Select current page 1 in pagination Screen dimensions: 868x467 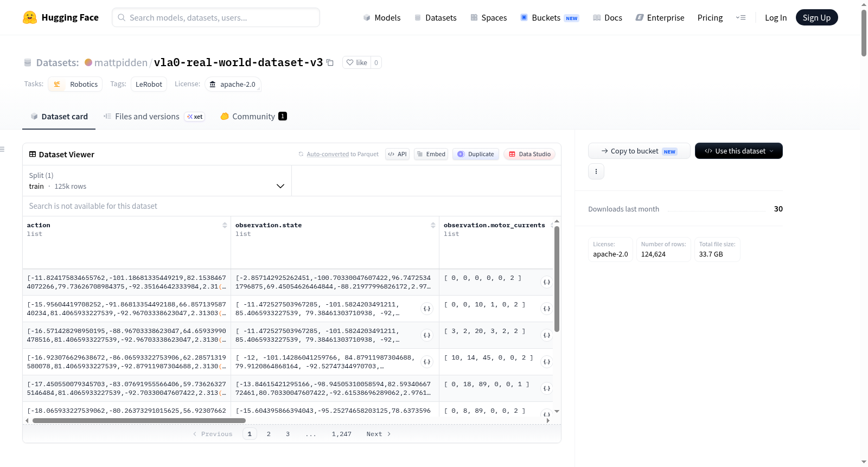(x=250, y=434)
